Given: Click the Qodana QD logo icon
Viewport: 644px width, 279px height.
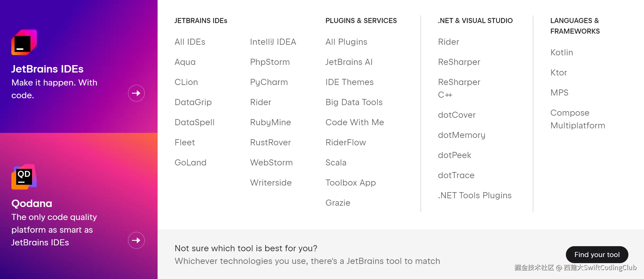Looking at the screenshot, I should (24, 177).
